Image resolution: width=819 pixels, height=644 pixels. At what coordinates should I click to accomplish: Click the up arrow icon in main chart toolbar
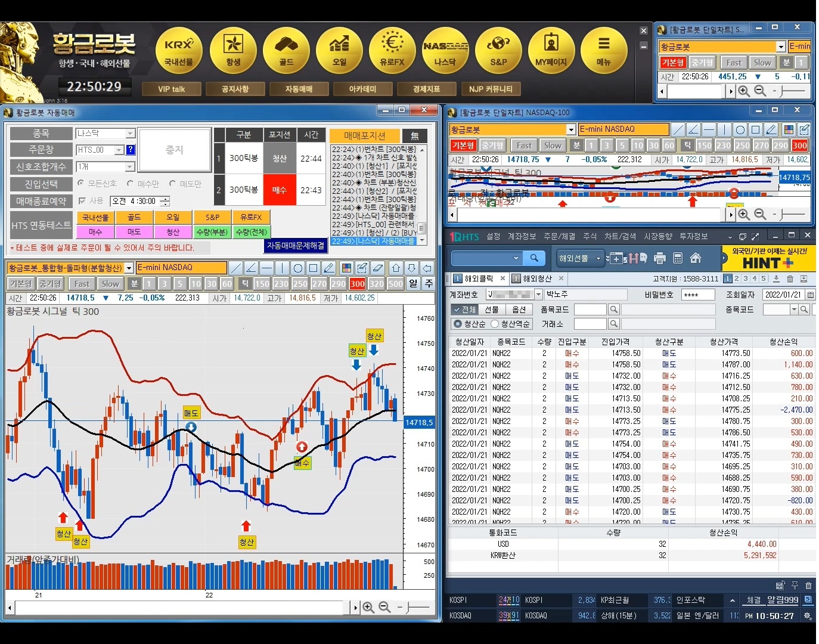pyautogui.click(x=396, y=268)
